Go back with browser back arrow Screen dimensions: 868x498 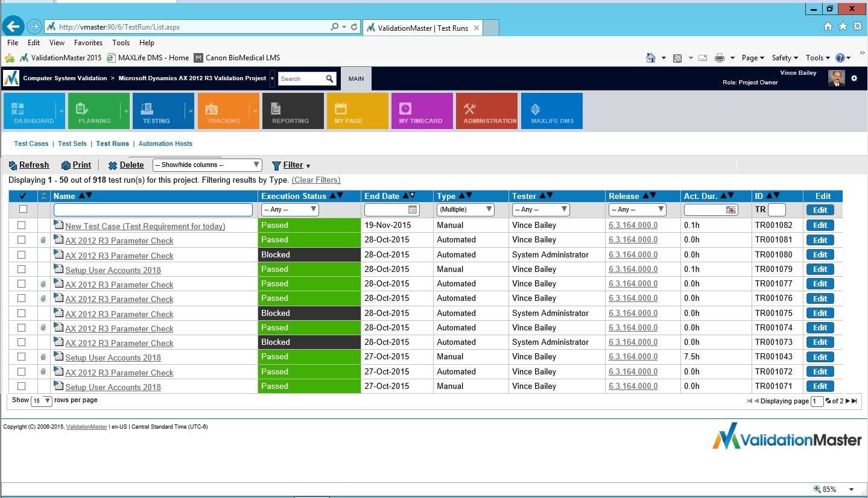click(x=13, y=27)
